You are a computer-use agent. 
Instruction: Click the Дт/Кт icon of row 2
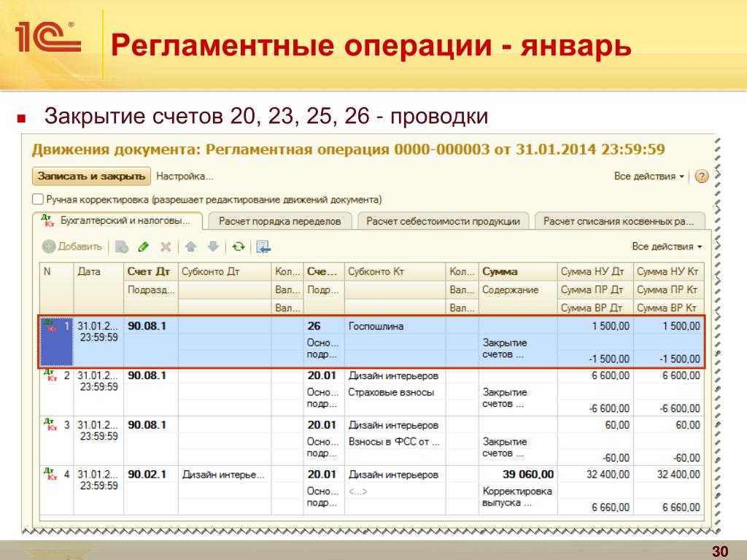point(50,376)
